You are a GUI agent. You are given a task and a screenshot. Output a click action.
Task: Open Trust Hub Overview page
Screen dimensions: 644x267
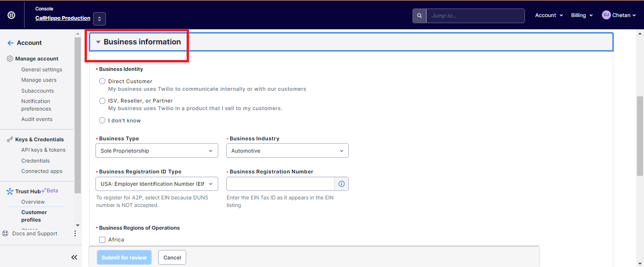tap(33, 202)
